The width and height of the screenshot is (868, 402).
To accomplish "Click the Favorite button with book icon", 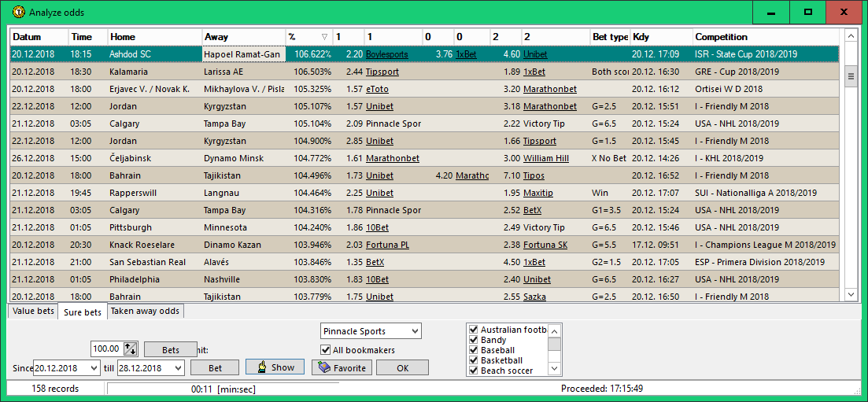I will (x=342, y=367).
